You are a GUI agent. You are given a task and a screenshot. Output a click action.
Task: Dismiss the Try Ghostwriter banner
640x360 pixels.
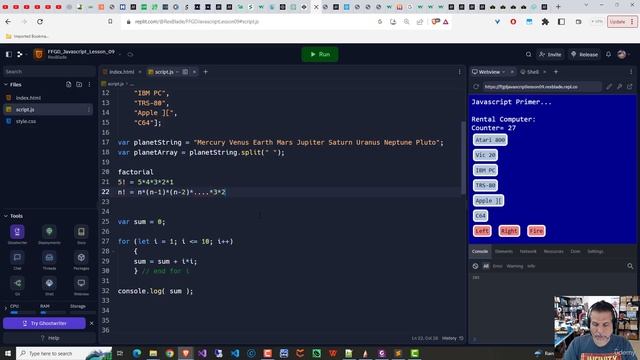(x=91, y=323)
